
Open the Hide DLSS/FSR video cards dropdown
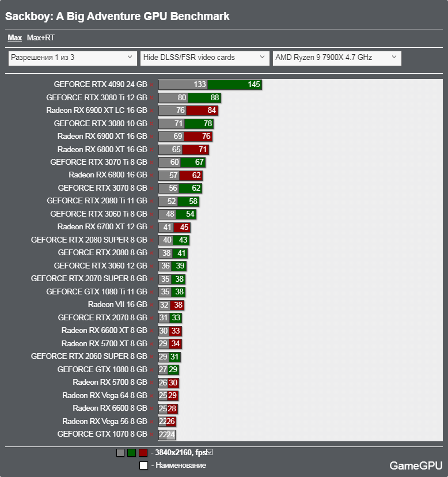[204, 58]
